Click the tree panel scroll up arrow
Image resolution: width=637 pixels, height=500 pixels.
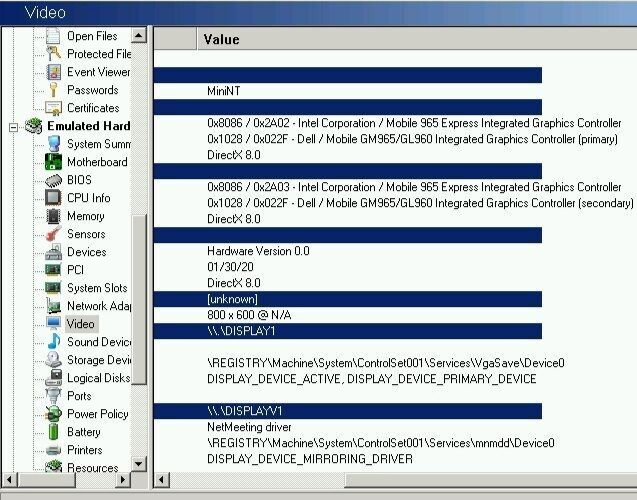[139, 36]
